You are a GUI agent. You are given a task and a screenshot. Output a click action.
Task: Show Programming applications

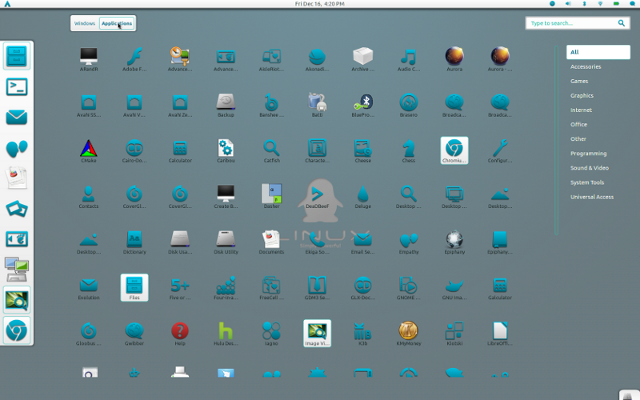[588, 153]
